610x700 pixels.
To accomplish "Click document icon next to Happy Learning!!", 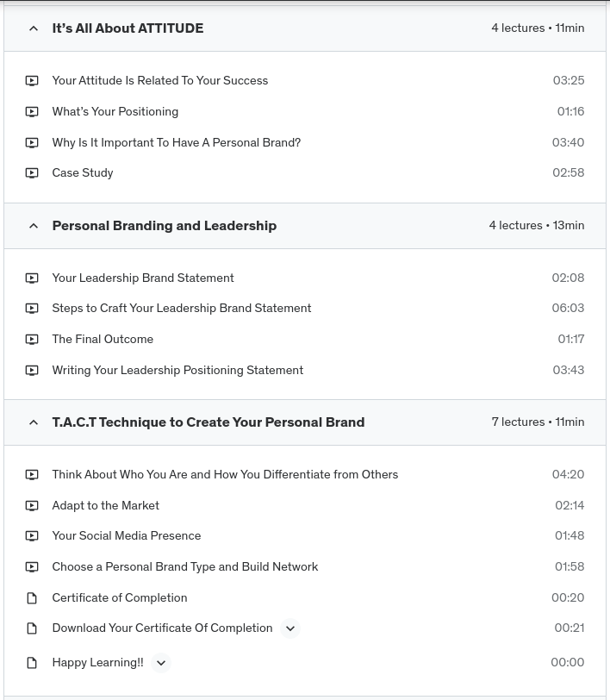I will coord(32,663).
